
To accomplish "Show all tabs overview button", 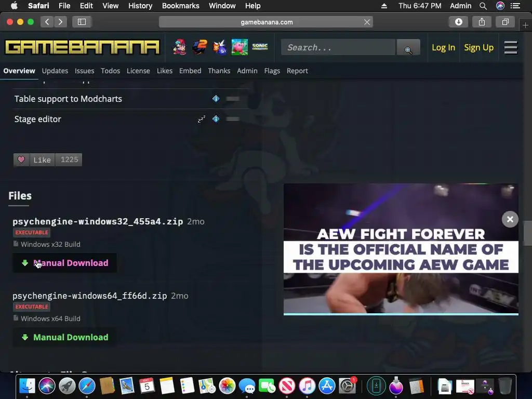I will (x=505, y=22).
